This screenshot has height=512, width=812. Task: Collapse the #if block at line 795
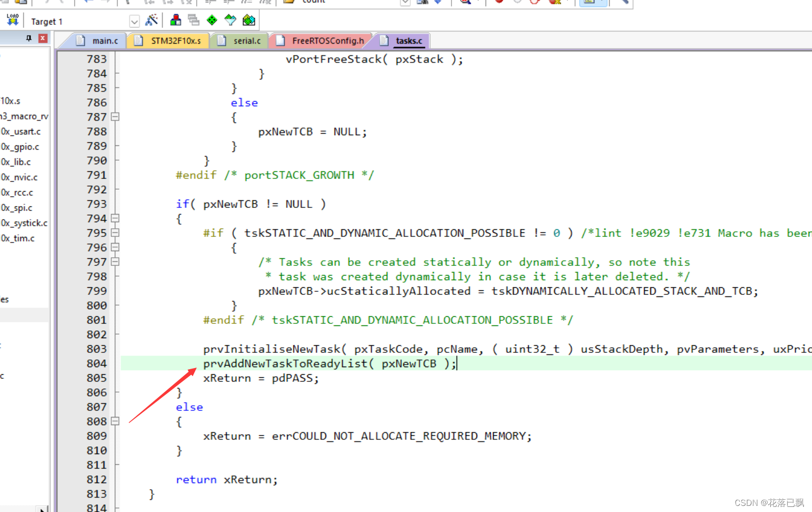tap(115, 233)
